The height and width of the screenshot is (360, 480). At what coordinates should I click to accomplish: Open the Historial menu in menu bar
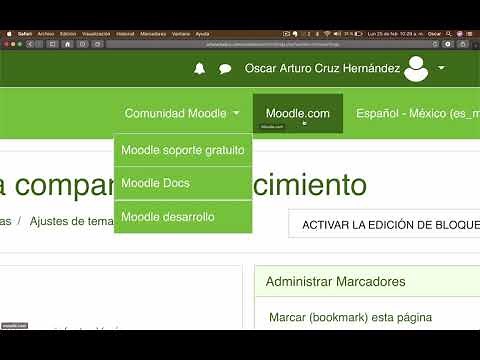125,34
